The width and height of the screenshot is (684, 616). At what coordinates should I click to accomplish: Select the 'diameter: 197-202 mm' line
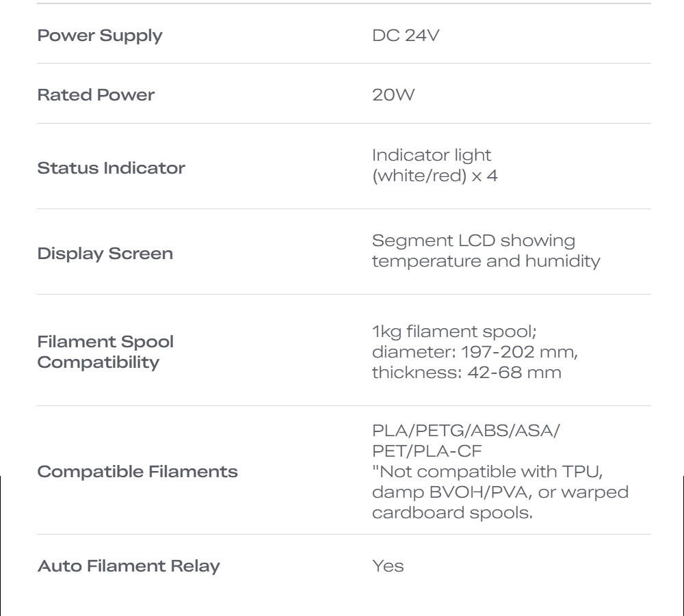point(475,352)
